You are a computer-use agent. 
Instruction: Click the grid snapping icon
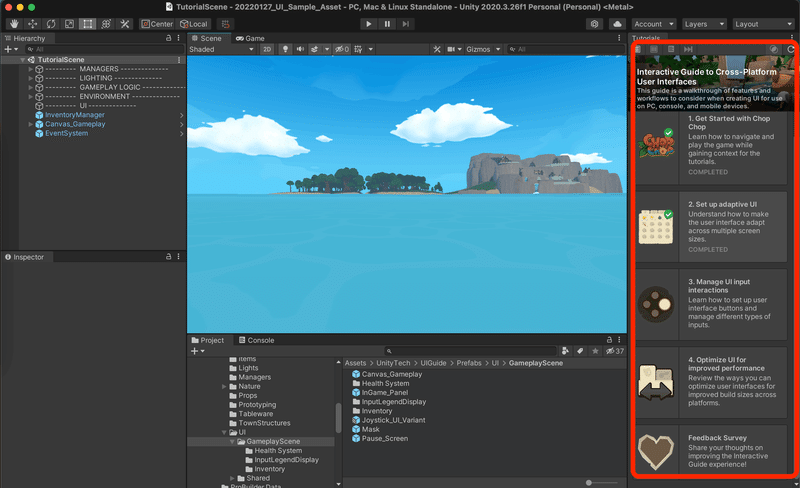tap(226, 24)
